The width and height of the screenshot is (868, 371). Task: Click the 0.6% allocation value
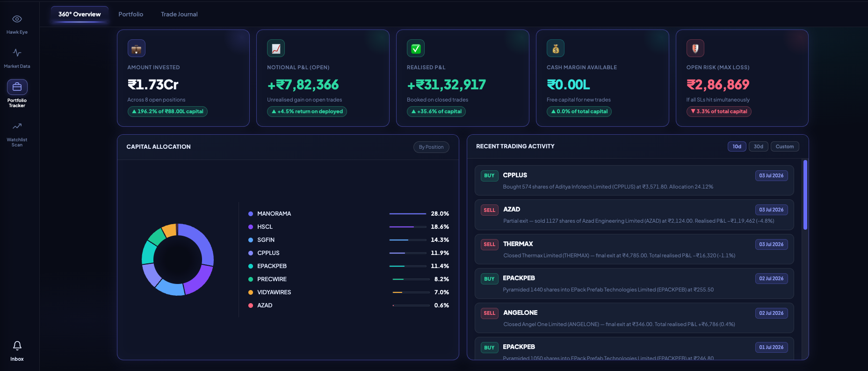(441, 306)
